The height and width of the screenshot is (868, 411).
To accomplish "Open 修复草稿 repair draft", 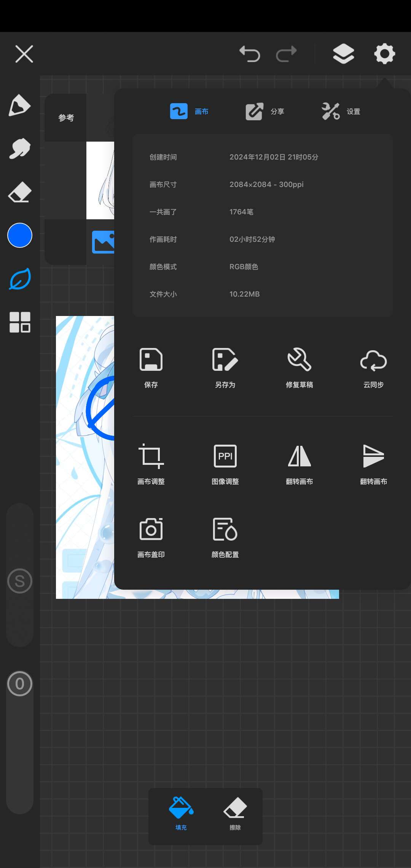I will tap(299, 367).
